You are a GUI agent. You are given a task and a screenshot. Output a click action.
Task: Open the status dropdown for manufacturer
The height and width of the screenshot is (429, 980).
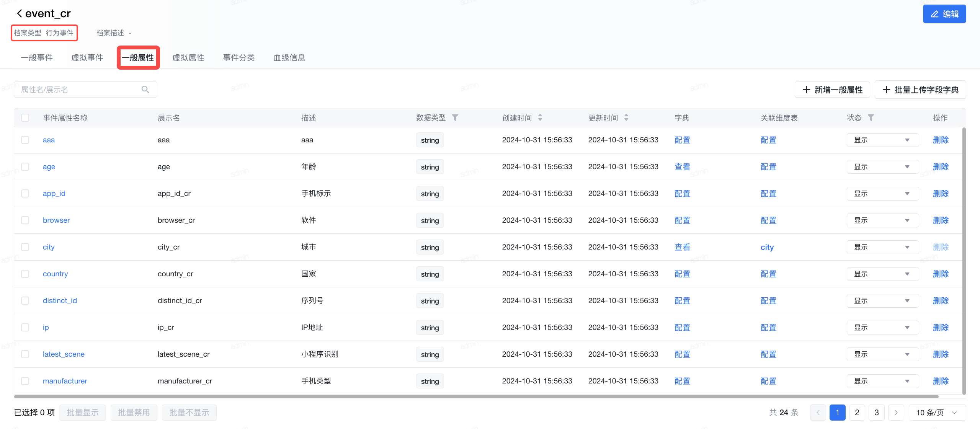pyautogui.click(x=882, y=381)
